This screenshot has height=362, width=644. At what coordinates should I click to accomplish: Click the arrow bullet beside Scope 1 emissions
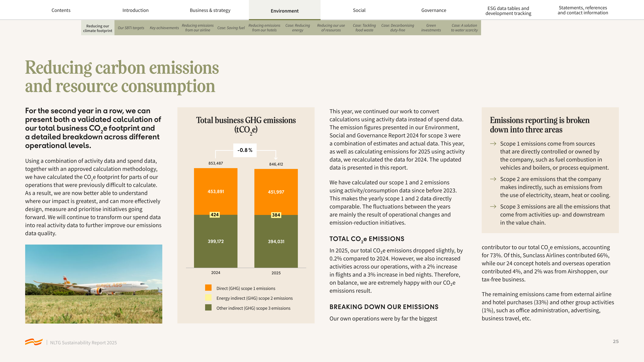click(493, 144)
